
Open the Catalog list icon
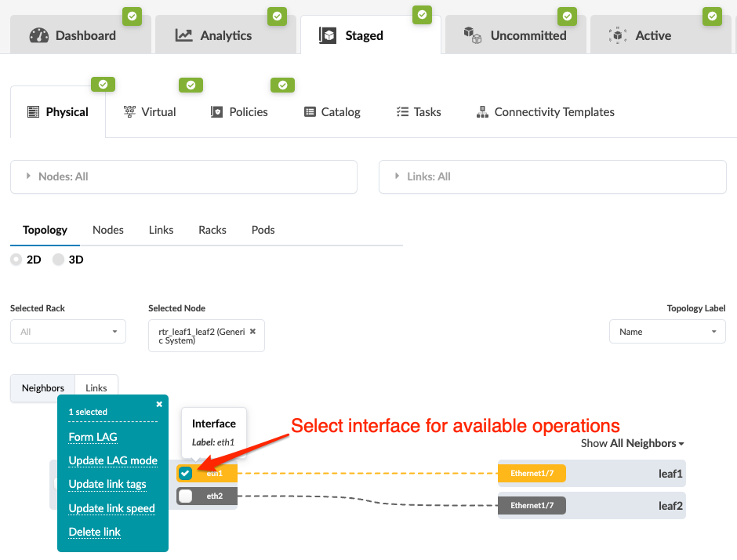pyautogui.click(x=310, y=112)
